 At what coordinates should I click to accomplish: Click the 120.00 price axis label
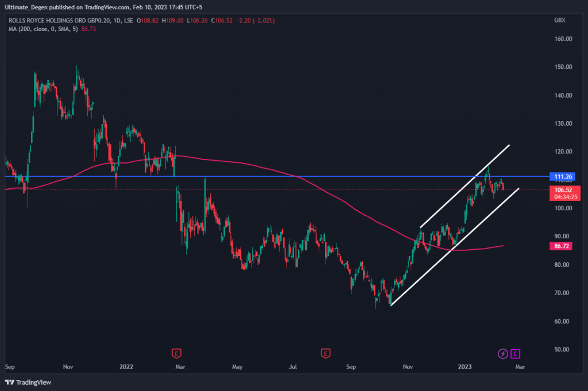point(563,152)
